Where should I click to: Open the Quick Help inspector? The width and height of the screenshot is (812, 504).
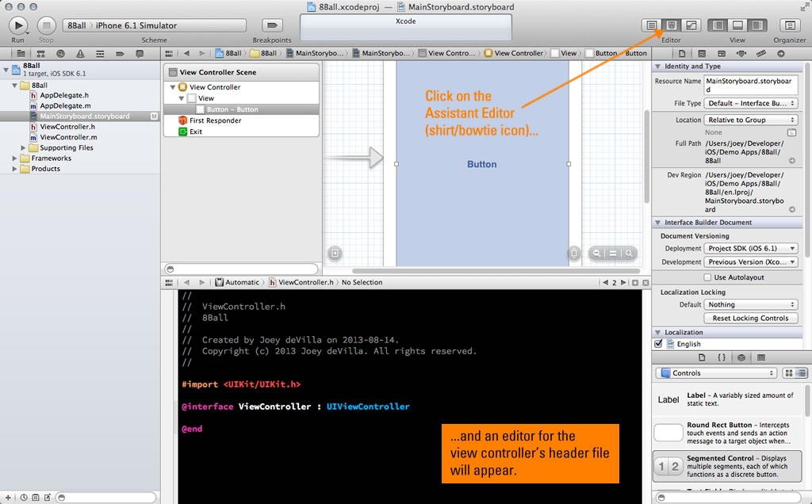(702, 53)
